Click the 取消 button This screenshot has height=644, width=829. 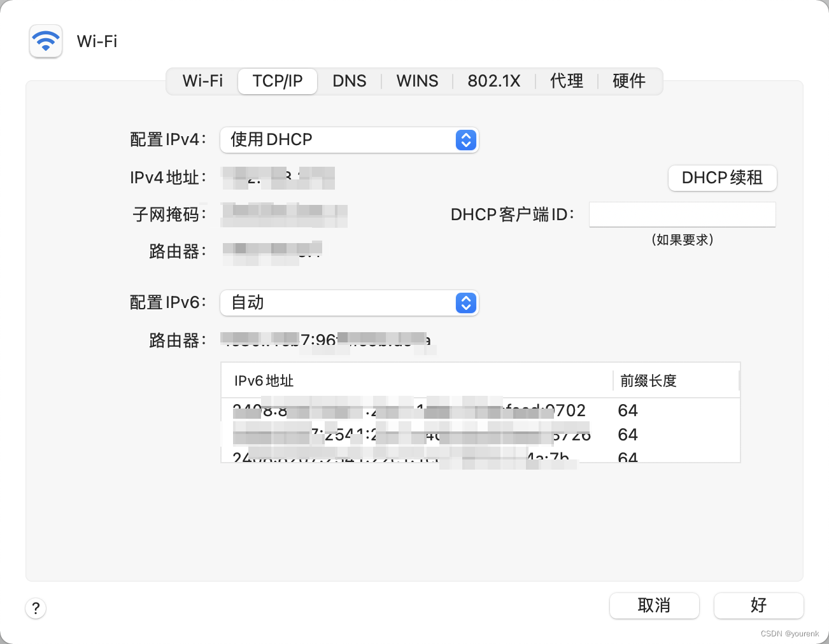click(655, 605)
